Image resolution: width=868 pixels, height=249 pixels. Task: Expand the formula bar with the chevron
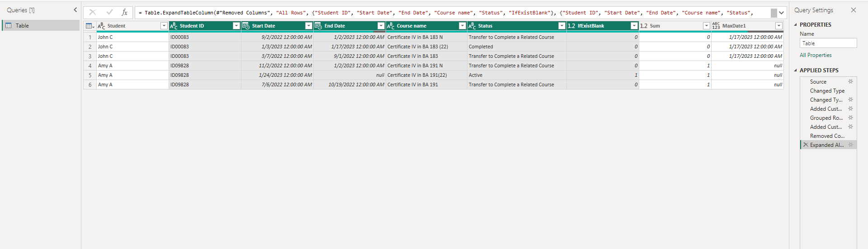tap(781, 13)
